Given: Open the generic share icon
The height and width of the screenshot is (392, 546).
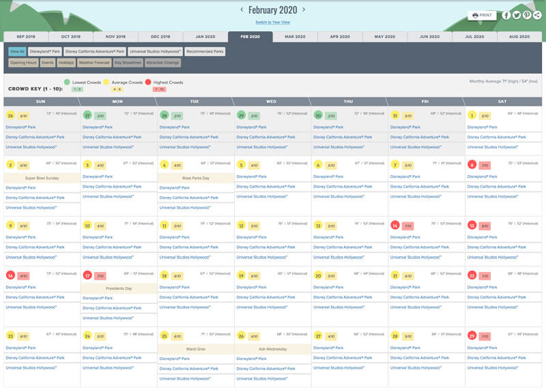Looking at the screenshot, I should [x=537, y=15].
